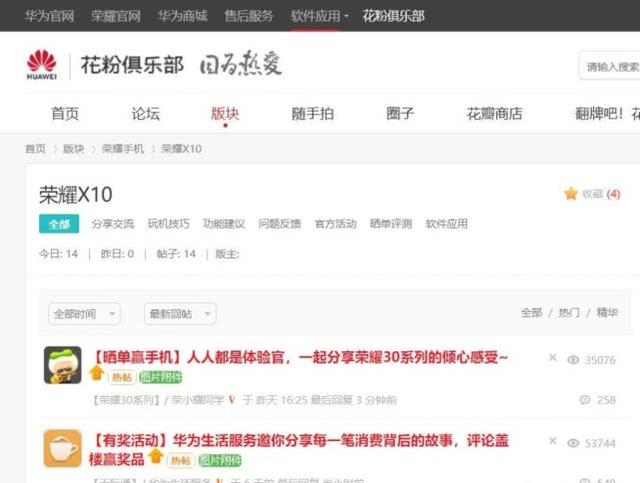Click the 花粉俱乐部 site title

pos(132,65)
